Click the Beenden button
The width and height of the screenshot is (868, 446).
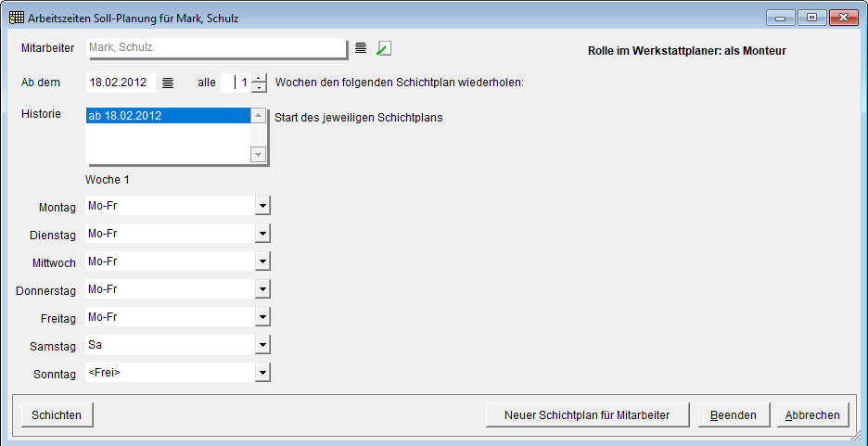tap(734, 415)
